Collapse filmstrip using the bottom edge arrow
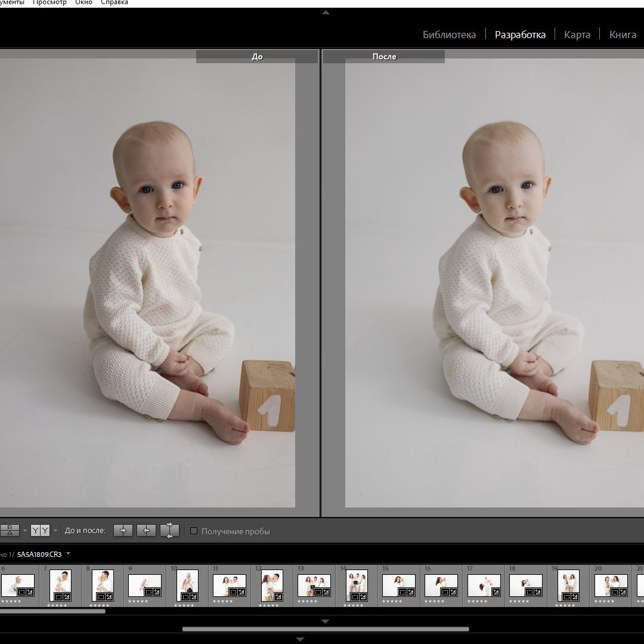The height and width of the screenshot is (644, 644). (301, 639)
